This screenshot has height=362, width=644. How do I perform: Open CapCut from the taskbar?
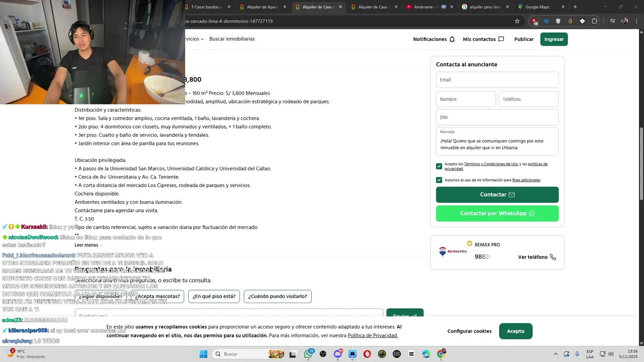(x=412, y=354)
